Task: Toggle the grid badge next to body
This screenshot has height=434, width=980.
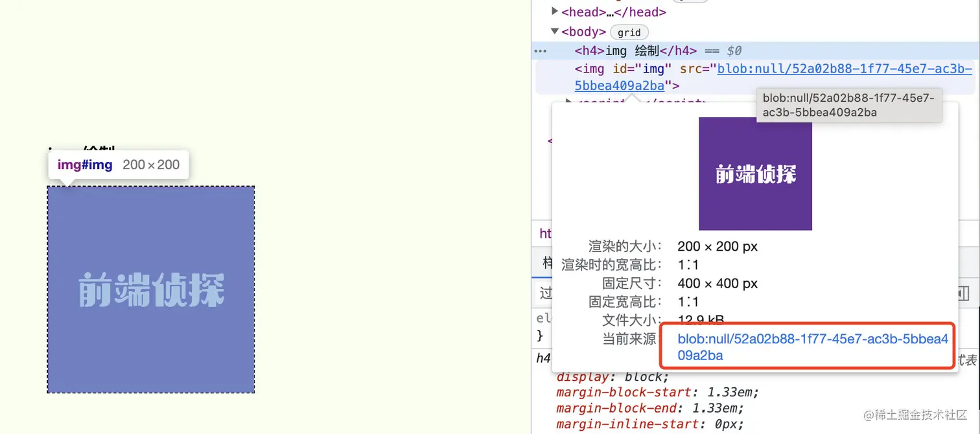Action: 628,32
